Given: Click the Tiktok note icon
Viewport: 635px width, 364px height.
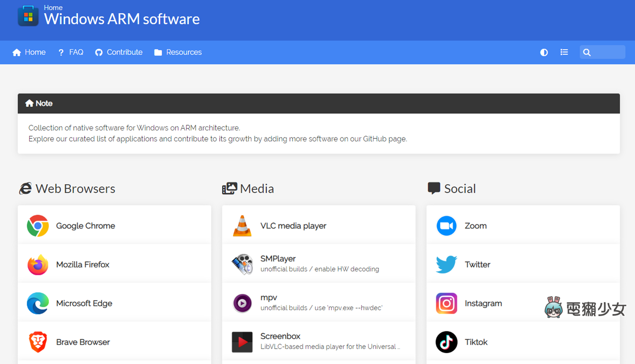Looking at the screenshot, I should 446,342.
